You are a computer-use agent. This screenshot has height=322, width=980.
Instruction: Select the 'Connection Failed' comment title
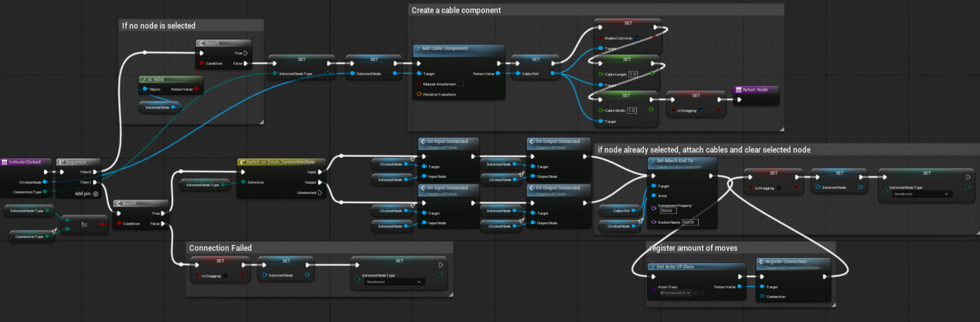click(x=220, y=248)
